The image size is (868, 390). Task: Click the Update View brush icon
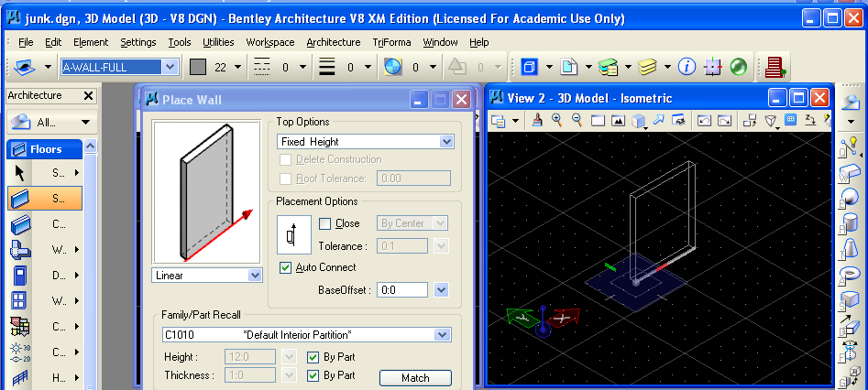coord(537,120)
